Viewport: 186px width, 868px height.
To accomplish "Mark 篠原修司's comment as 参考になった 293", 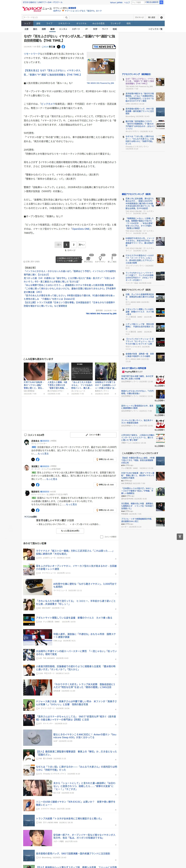I will 105,510.
